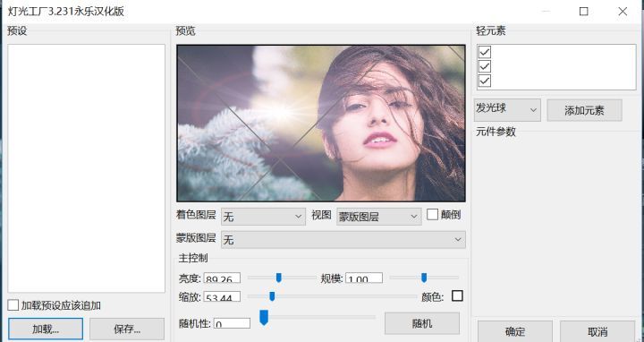Uncheck the third light element checkbox
The image size is (644, 342).
(485, 81)
